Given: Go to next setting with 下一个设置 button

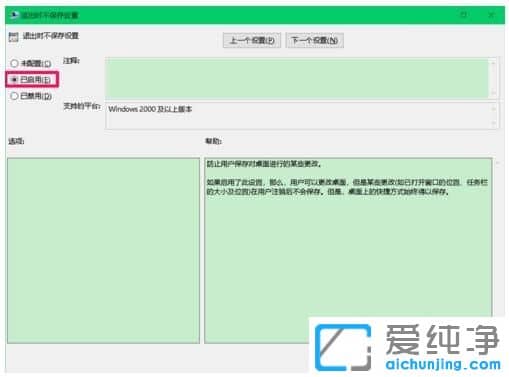Looking at the screenshot, I should (314, 40).
